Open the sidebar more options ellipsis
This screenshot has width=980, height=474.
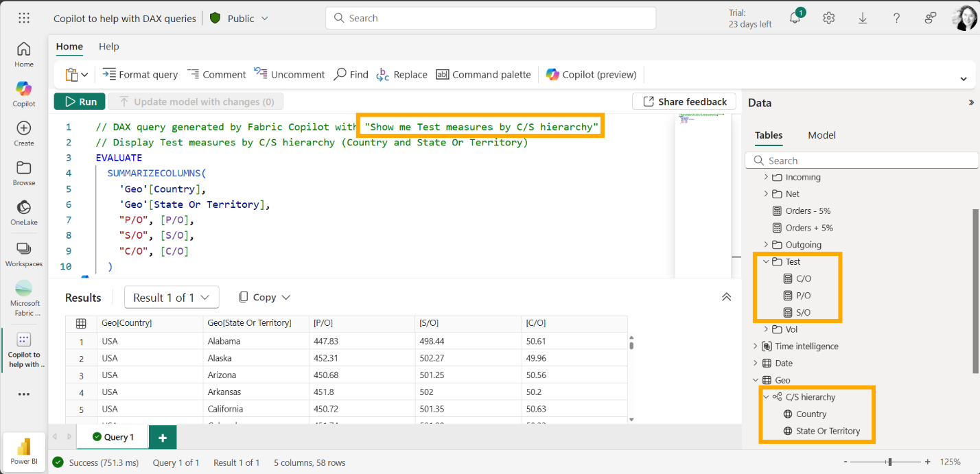click(x=24, y=394)
